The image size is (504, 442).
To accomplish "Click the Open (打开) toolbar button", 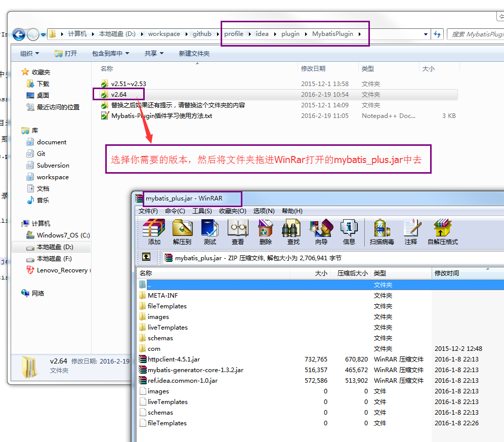I will click(x=66, y=53).
